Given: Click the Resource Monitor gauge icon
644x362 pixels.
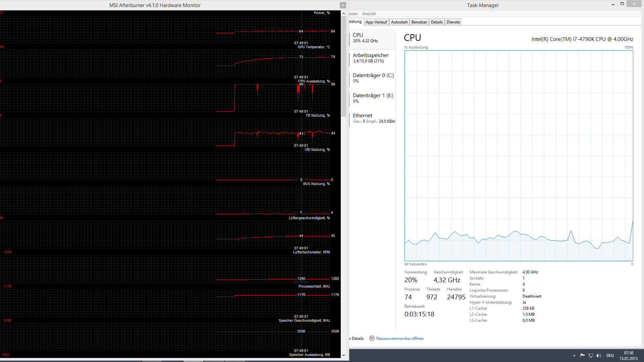Looking at the screenshot, I should pos(372,338).
